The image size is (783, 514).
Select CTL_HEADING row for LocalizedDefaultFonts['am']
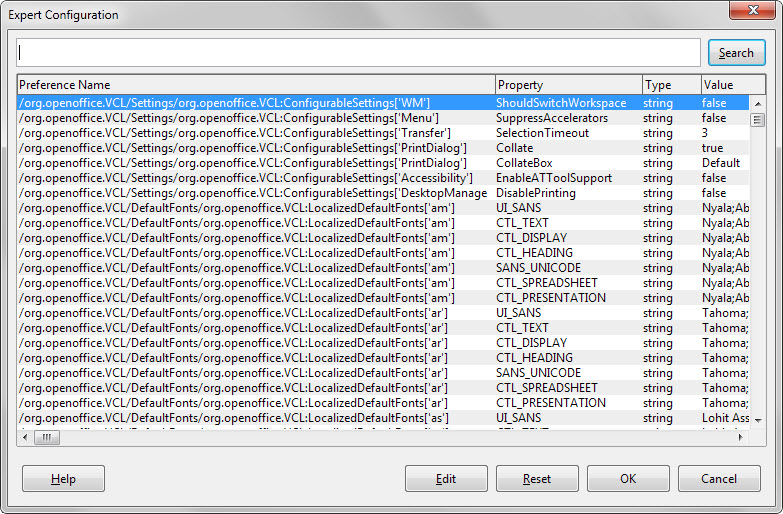click(x=383, y=253)
